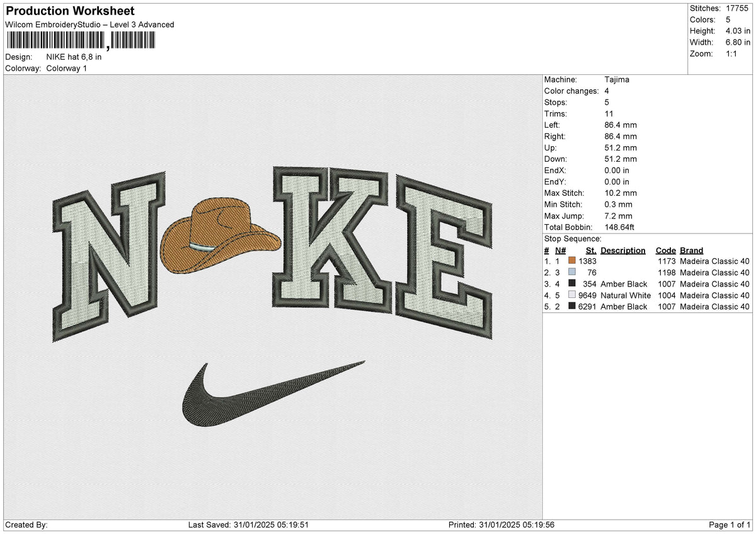Click thread code '1198' in stop 2
756x534 pixels.
tap(667, 272)
